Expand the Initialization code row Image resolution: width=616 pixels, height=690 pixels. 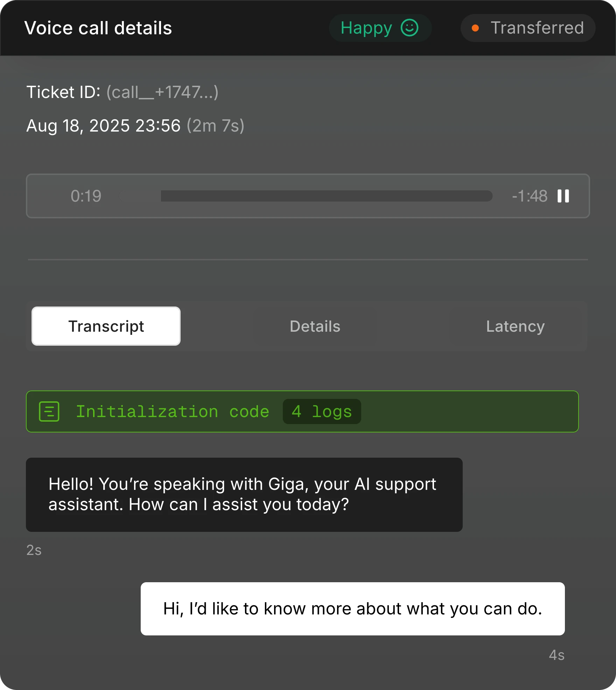(302, 411)
